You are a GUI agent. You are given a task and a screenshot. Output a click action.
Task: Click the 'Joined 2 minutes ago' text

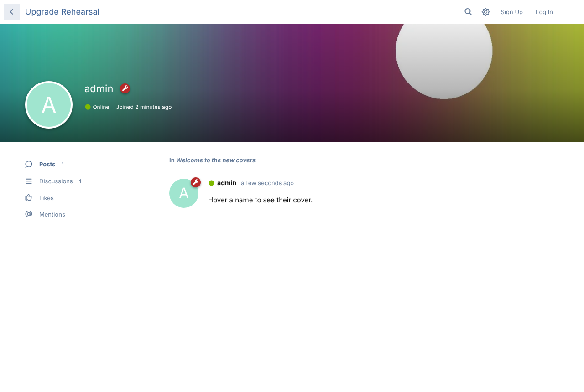144,107
